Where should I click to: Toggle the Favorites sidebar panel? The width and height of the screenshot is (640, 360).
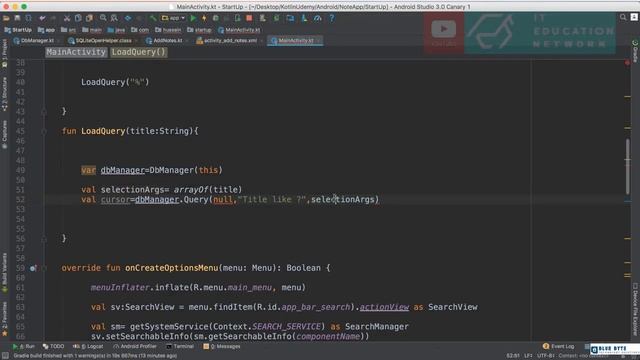(x=4, y=318)
